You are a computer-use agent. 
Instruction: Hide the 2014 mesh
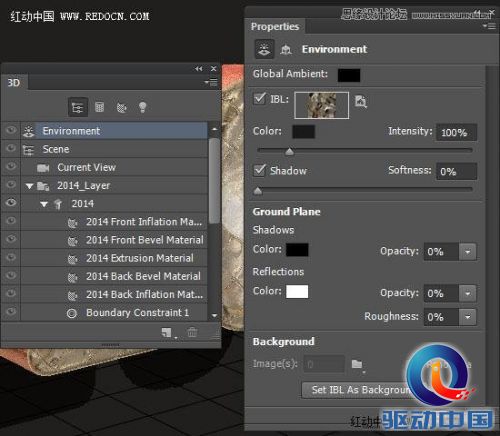pyautogui.click(x=11, y=202)
